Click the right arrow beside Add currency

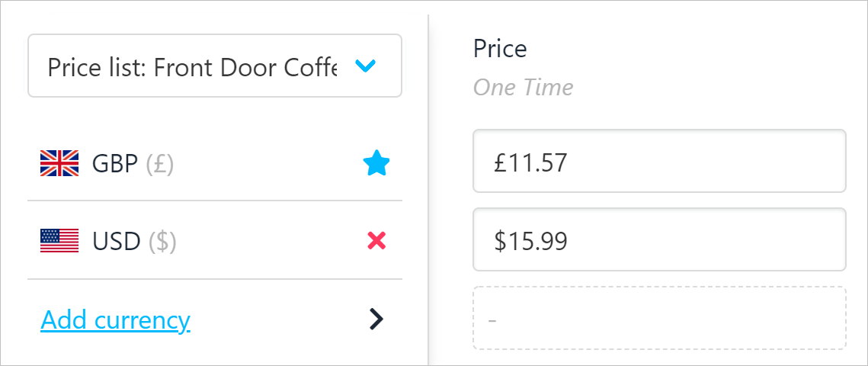click(x=376, y=319)
